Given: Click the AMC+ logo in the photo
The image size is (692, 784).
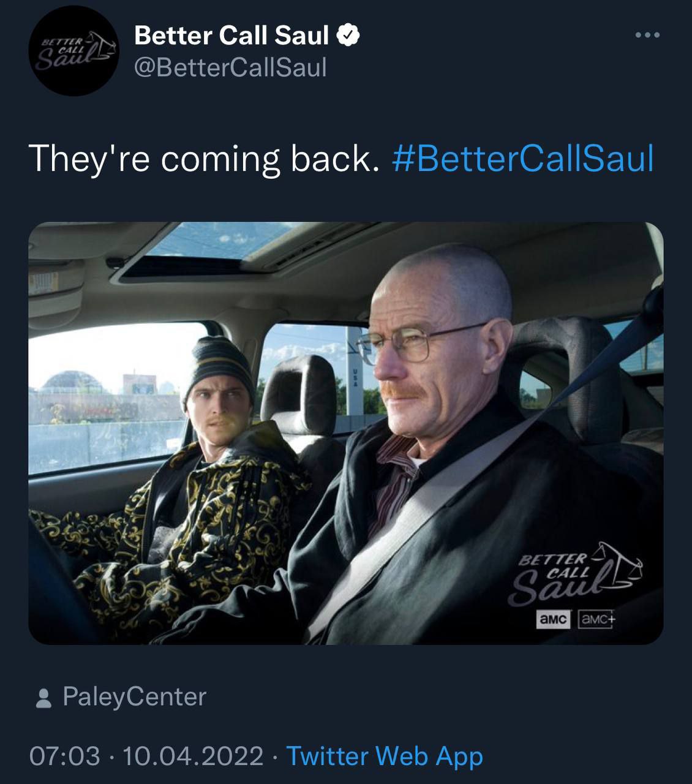Looking at the screenshot, I should pos(596,619).
